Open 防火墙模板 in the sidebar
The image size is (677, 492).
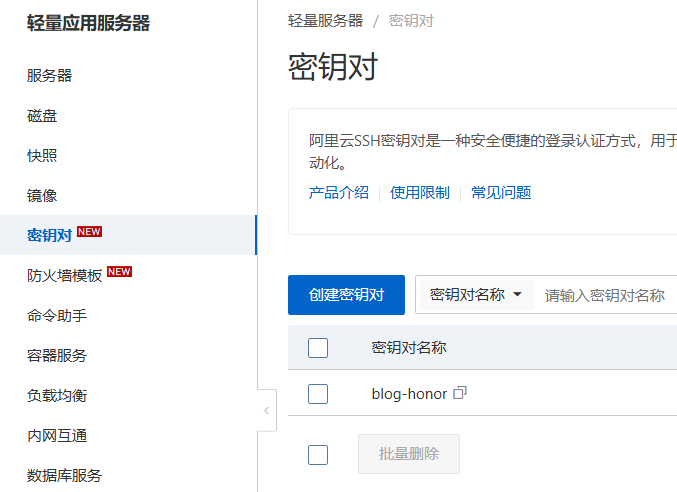(65, 275)
